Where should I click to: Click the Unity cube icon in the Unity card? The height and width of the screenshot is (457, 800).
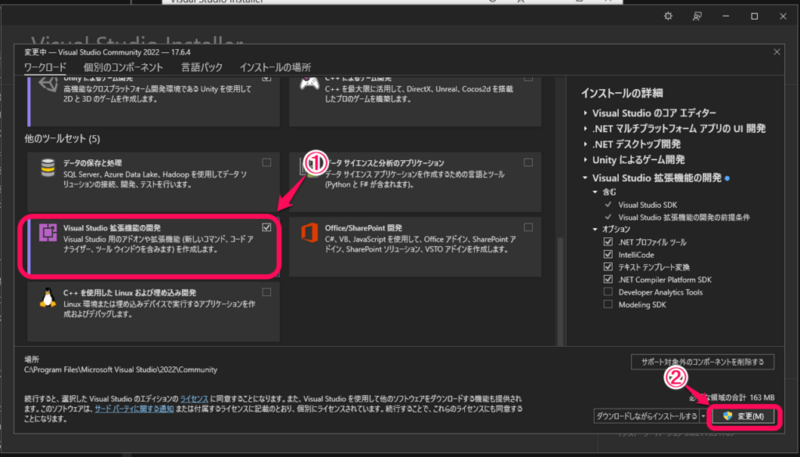pyautogui.click(x=48, y=85)
